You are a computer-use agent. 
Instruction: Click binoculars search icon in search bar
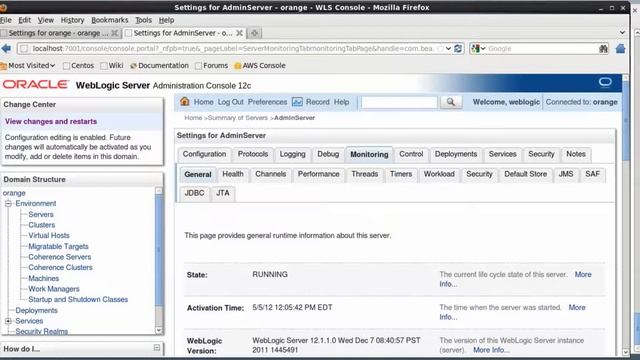603,49
